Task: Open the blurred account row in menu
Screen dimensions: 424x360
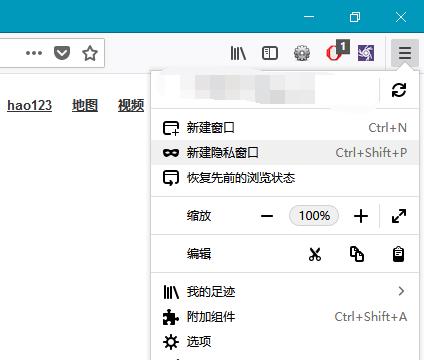Action: pyautogui.click(x=265, y=90)
